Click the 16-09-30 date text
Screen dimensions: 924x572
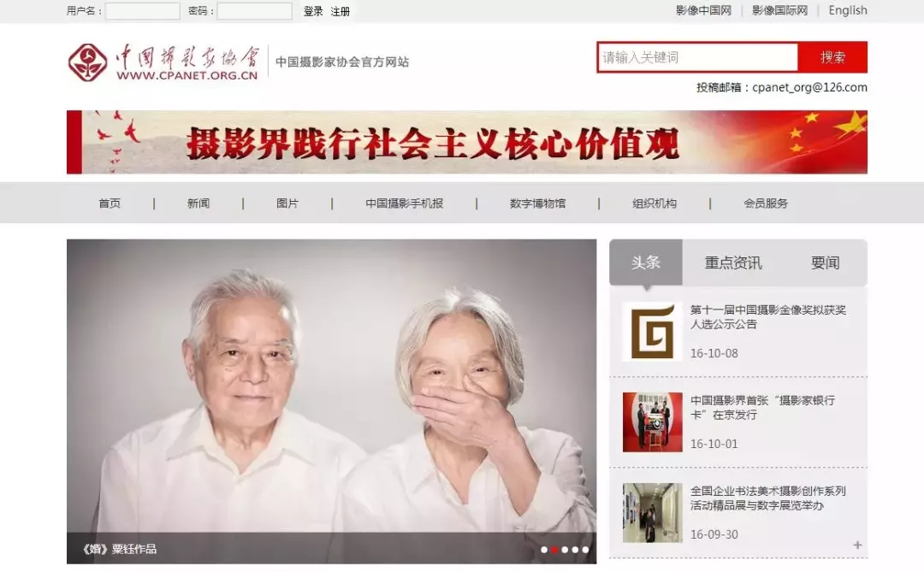click(714, 535)
